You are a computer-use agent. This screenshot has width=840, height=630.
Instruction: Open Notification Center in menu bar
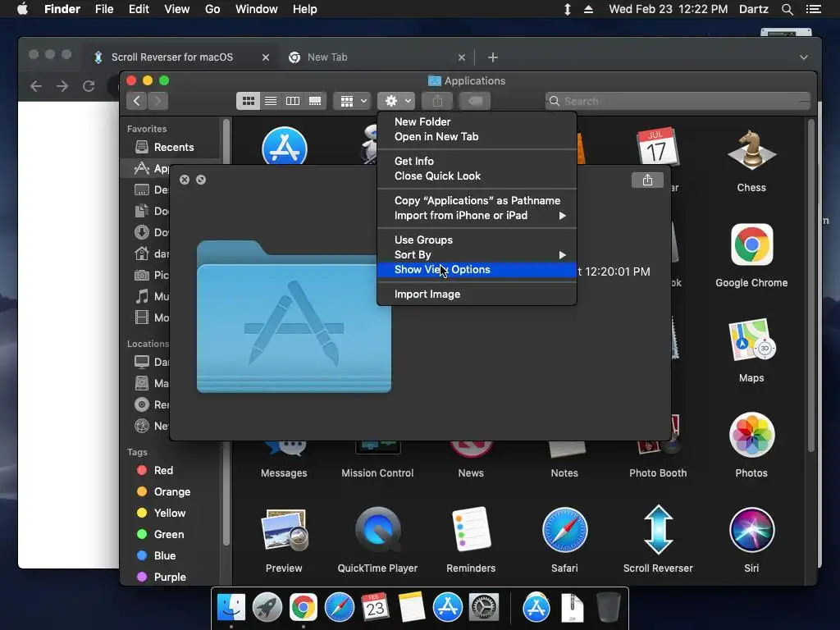pos(813,9)
